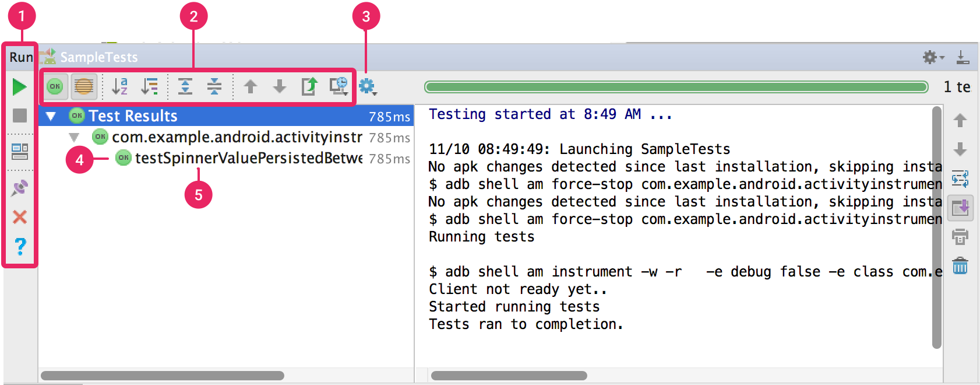This screenshot has height=385, width=980.
Task: Collapse all test tree nodes
Action: point(214,86)
